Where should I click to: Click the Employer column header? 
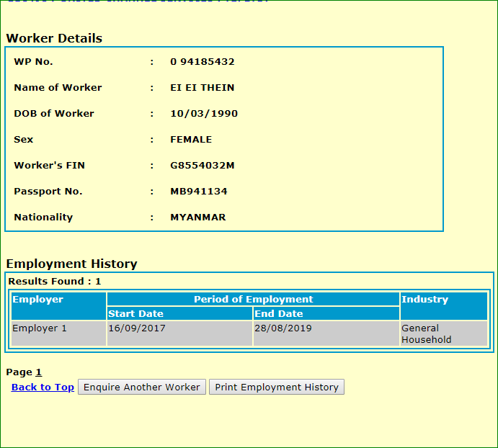(38, 300)
